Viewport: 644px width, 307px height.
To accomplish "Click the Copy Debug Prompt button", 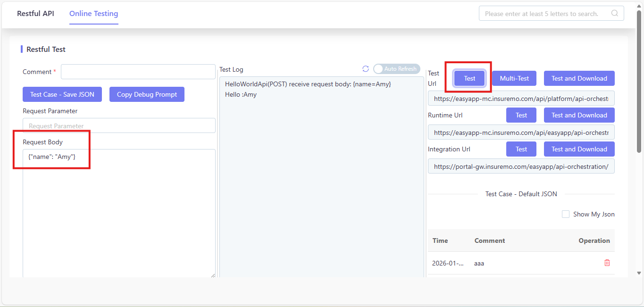I will point(147,94).
